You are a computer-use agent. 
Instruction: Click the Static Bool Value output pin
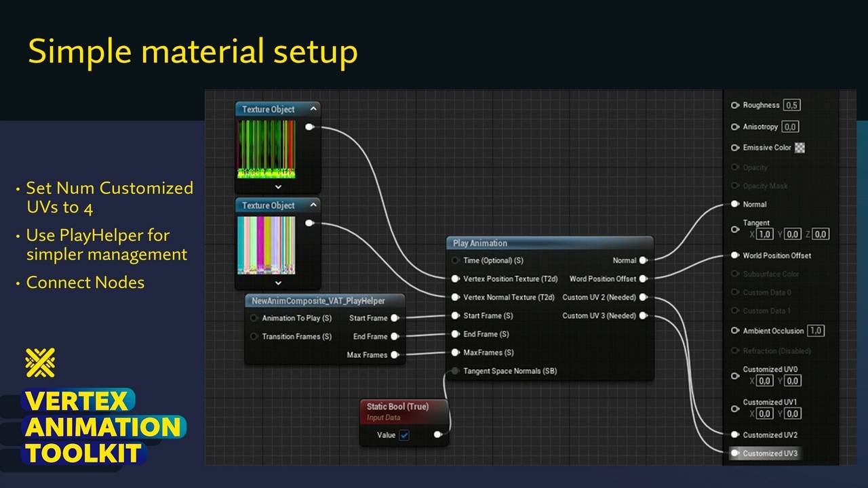[x=437, y=434]
